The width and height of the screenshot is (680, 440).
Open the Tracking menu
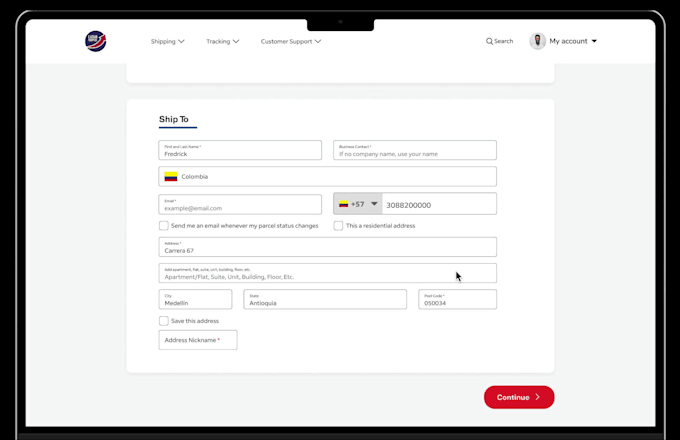pyautogui.click(x=222, y=41)
